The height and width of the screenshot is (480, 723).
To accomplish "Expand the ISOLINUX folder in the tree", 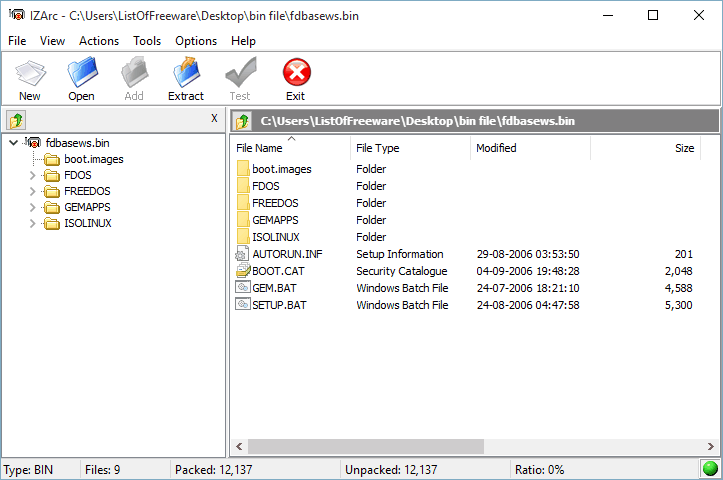I will (x=32, y=224).
